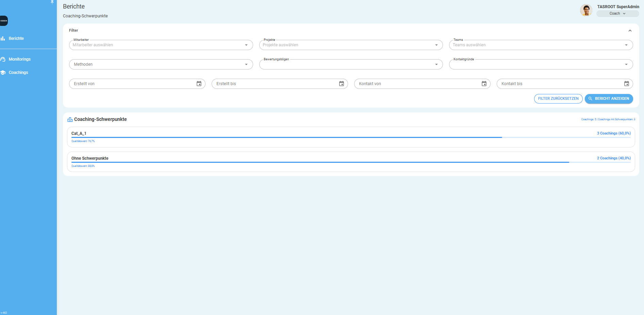This screenshot has height=315, width=644.
Task: Expand the Bewertungsbögen dropdown
Action: (x=351, y=64)
